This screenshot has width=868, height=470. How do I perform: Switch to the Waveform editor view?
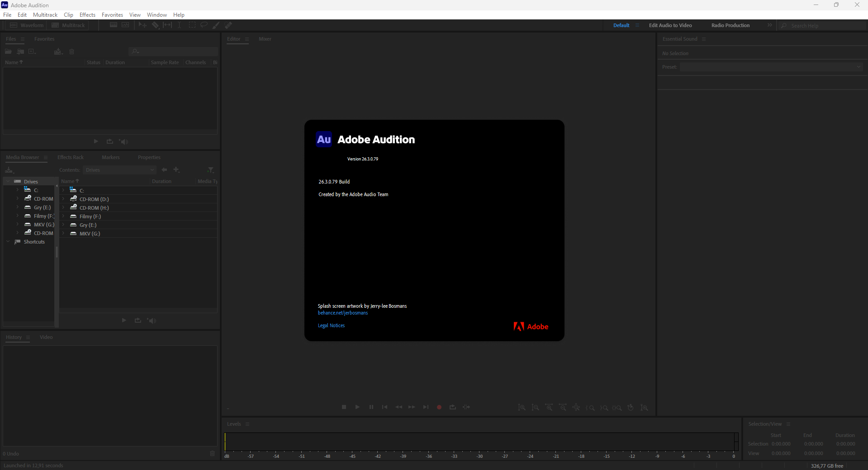click(27, 25)
